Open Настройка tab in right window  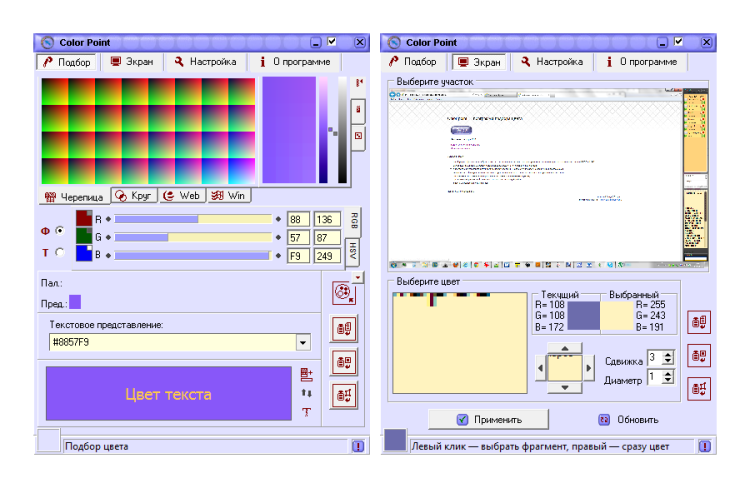click(552, 62)
